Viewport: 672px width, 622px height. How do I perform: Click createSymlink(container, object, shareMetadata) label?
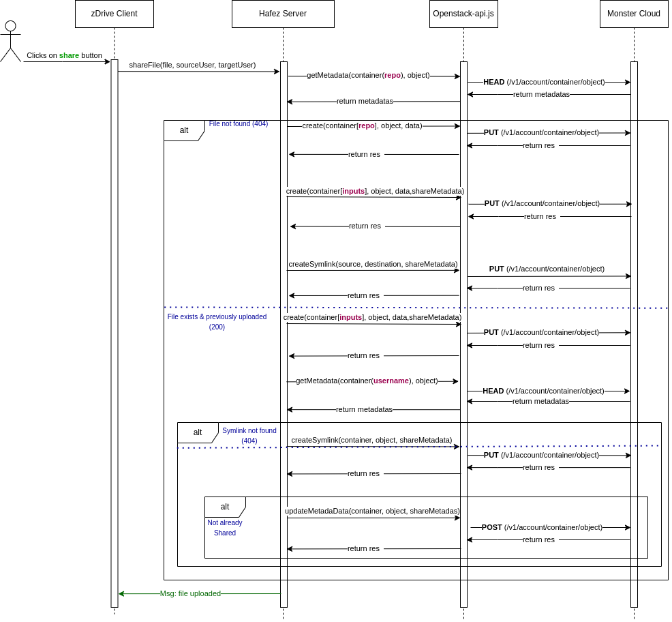[x=371, y=440]
